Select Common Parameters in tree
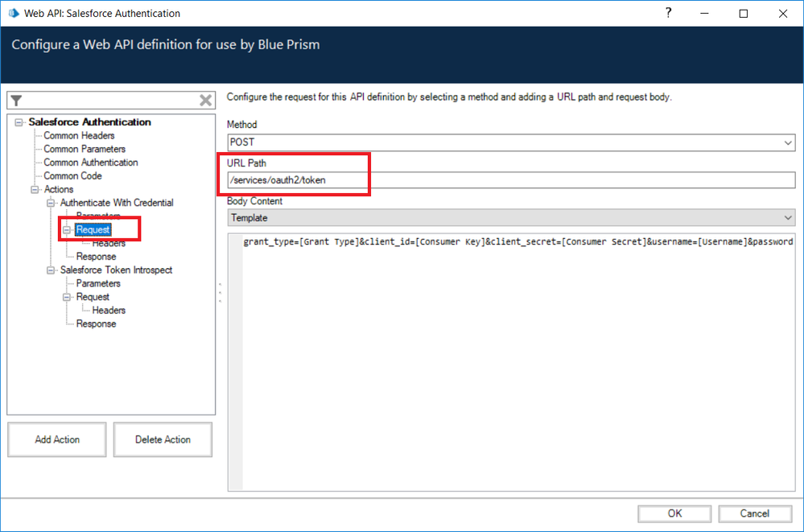804x532 pixels. coord(85,149)
